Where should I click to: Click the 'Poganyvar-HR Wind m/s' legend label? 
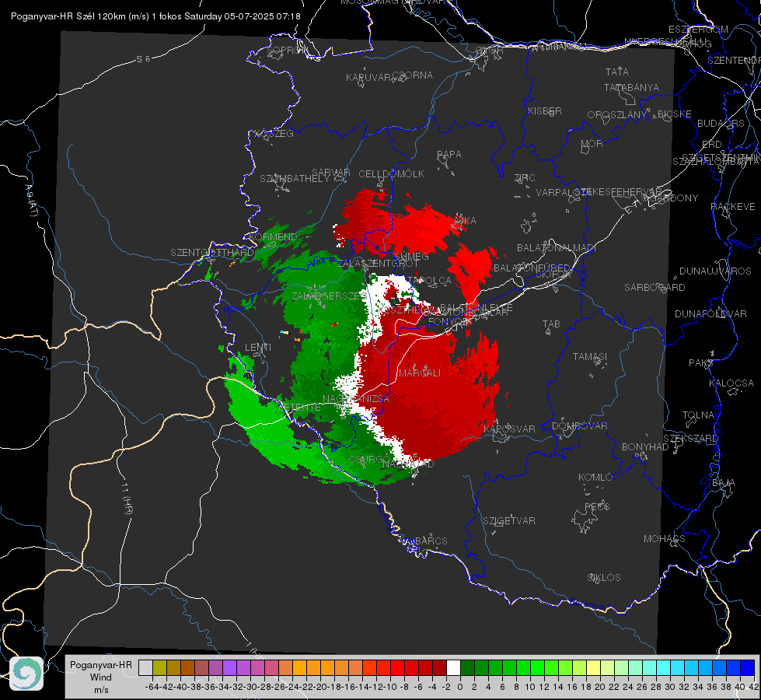[101, 677]
